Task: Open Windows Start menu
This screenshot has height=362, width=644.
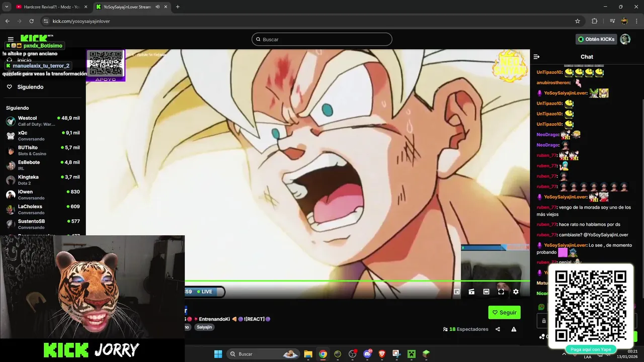Action: click(x=218, y=354)
